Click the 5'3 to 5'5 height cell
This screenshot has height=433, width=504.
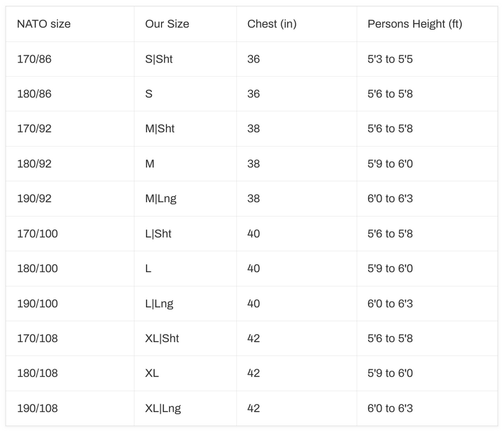pos(390,59)
